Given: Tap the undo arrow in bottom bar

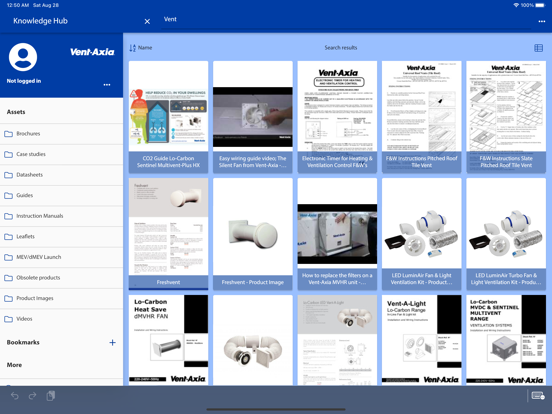Looking at the screenshot, I should [x=14, y=396].
